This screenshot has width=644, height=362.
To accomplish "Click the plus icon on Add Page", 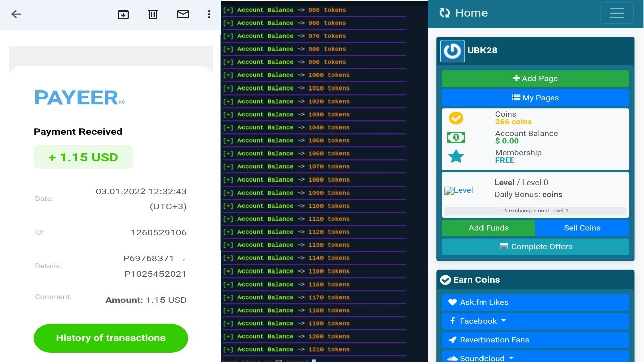I will click(x=516, y=78).
